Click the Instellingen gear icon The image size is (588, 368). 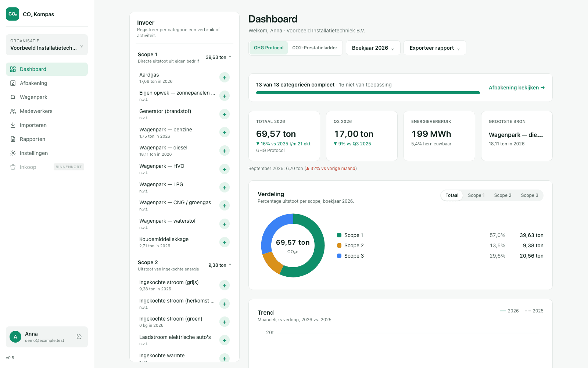click(x=13, y=153)
